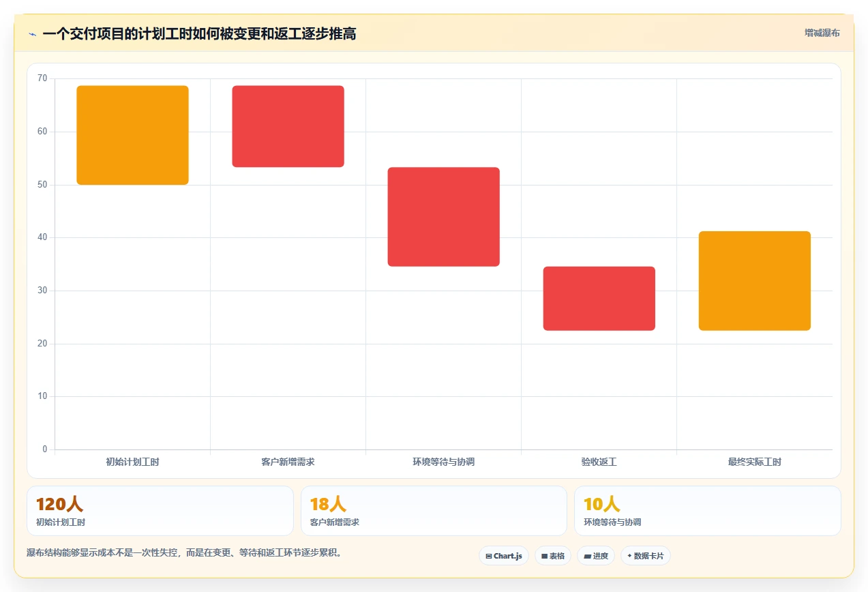868x592 pixels.
Task: Click the orange 最终实际工时 bar
Action: click(754, 281)
